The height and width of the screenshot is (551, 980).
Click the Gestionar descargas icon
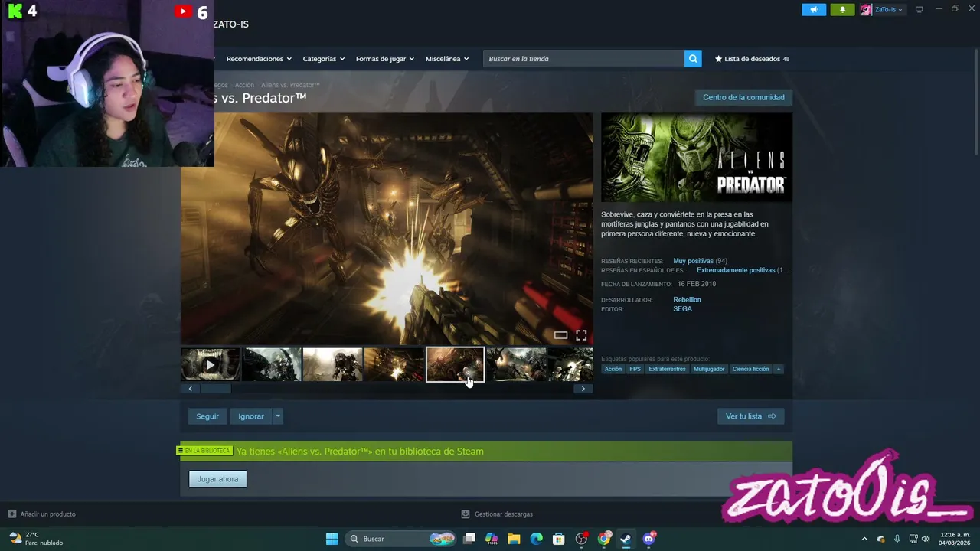click(x=465, y=514)
